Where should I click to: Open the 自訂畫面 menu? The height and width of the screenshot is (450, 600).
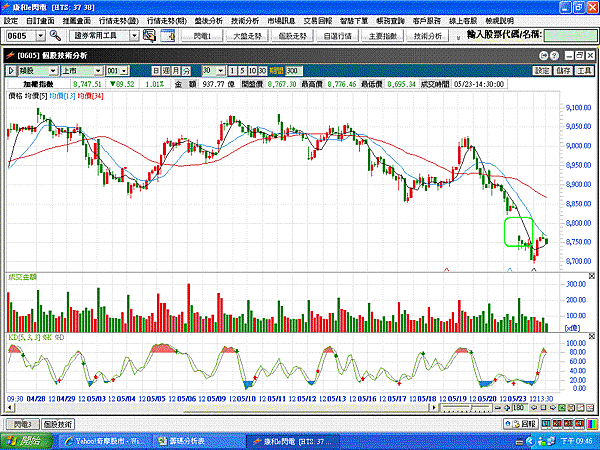(40, 21)
